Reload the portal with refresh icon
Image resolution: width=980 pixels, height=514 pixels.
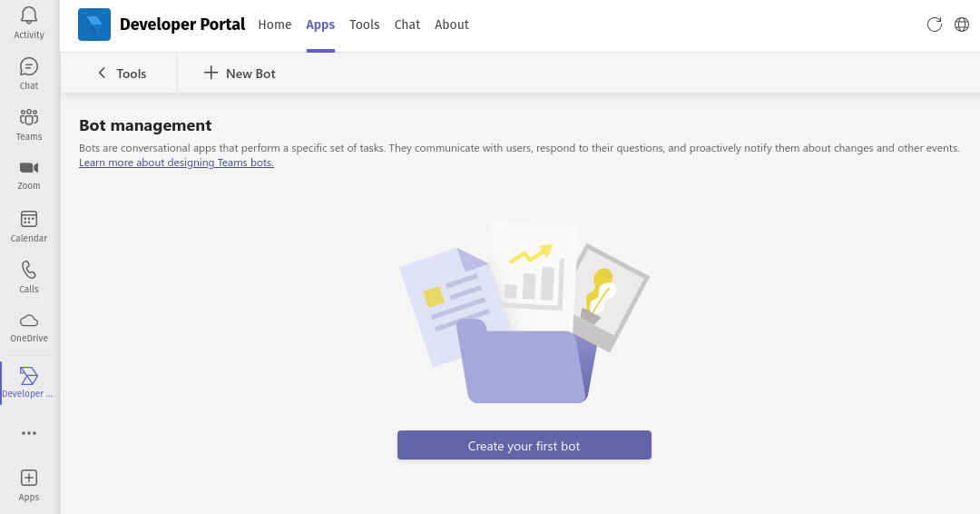click(x=935, y=25)
